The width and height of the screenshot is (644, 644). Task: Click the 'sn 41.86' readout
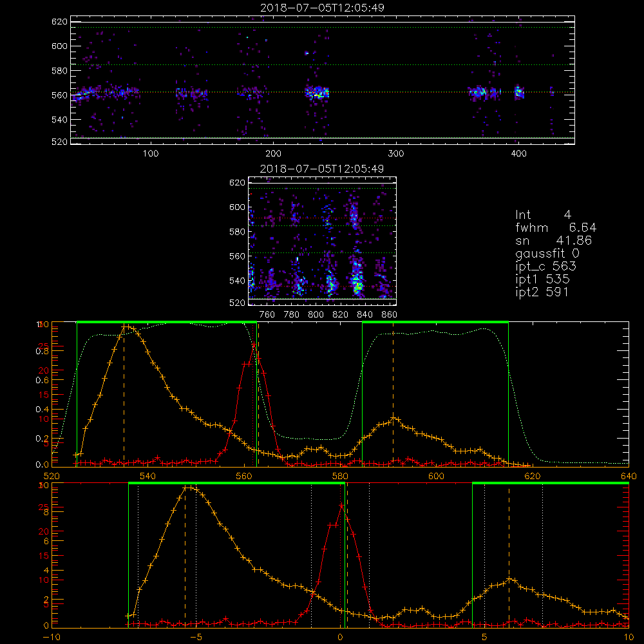point(553,240)
